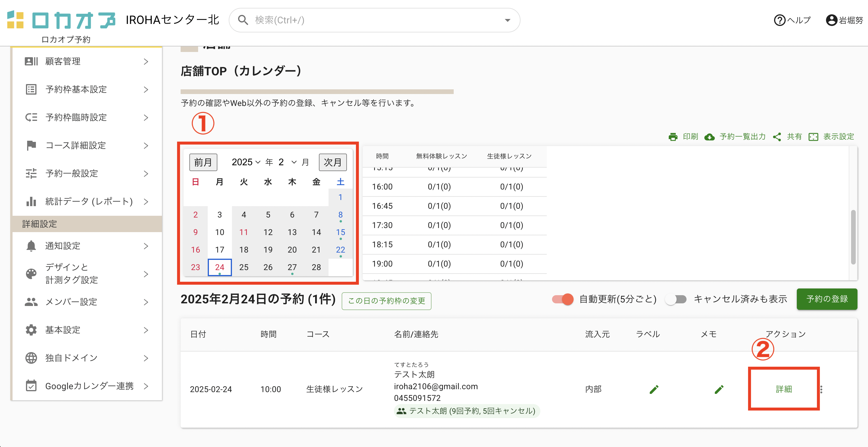Open 表示設定 display settings icon
This screenshot has height=447, width=868.
[813, 137]
